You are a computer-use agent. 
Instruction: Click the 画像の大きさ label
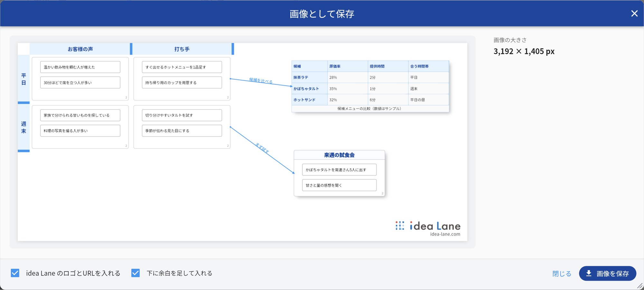510,40
